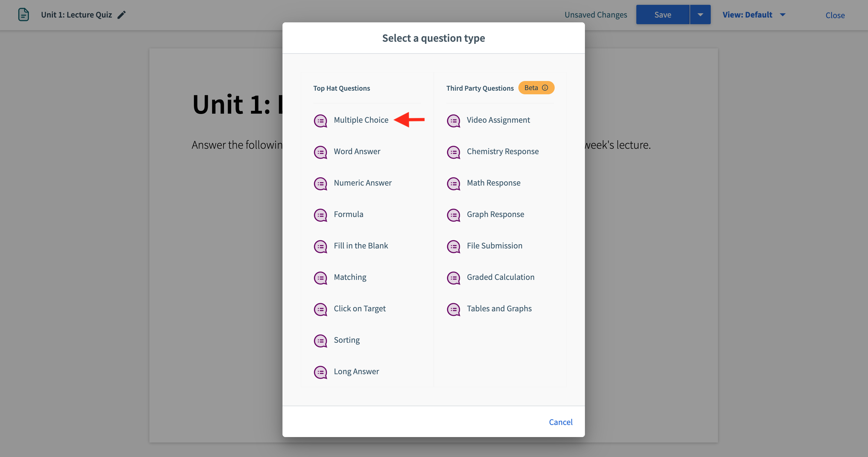Choose the Sorting question icon
The width and height of the screenshot is (868, 457).
click(321, 340)
